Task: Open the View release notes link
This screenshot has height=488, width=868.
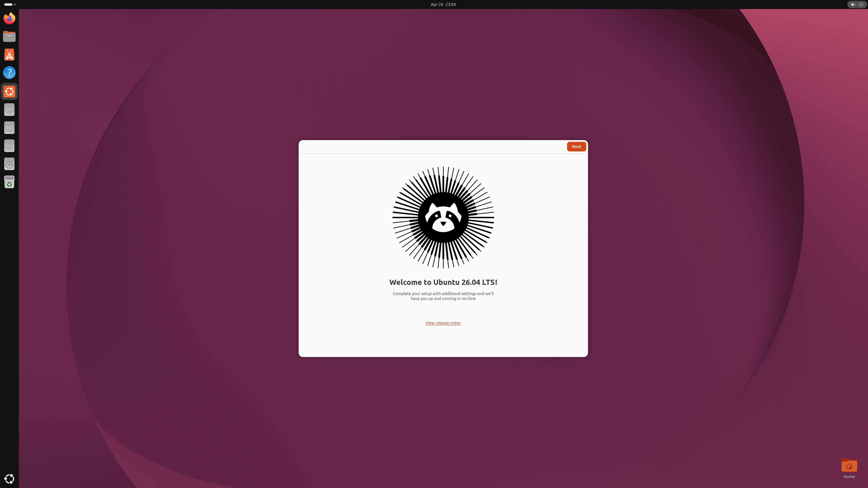Action: coord(443,323)
